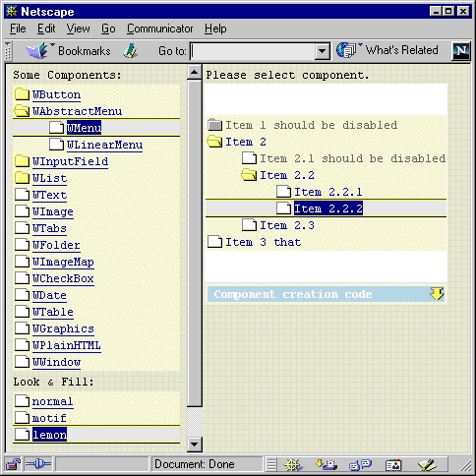
Task: Click the page icon beside Item 2.2.1
Action: (283, 192)
